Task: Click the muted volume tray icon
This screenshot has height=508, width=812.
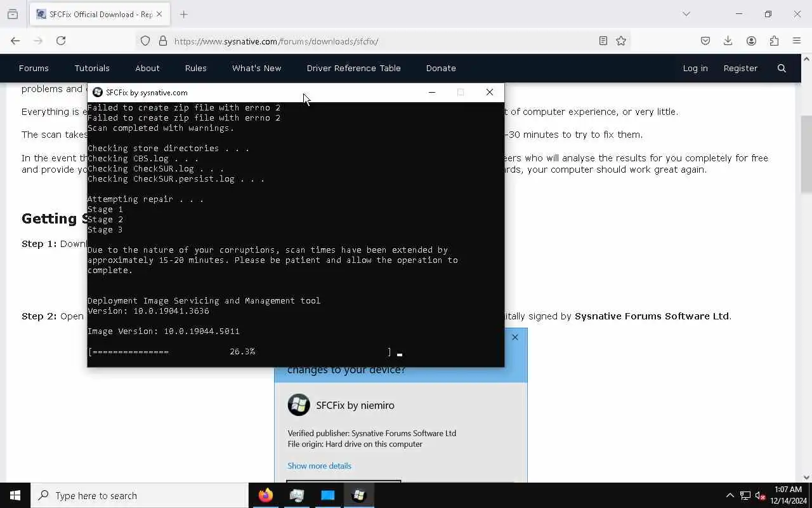Action: click(x=761, y=495)
